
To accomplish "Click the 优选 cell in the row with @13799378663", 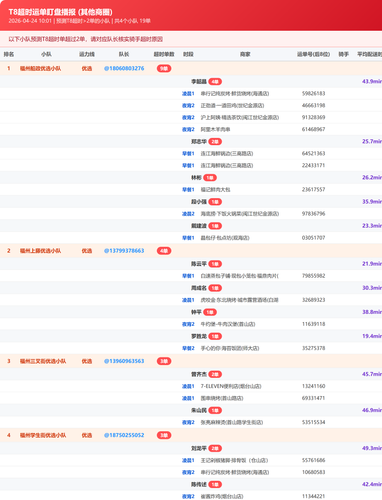I will [x=87, y=251].
